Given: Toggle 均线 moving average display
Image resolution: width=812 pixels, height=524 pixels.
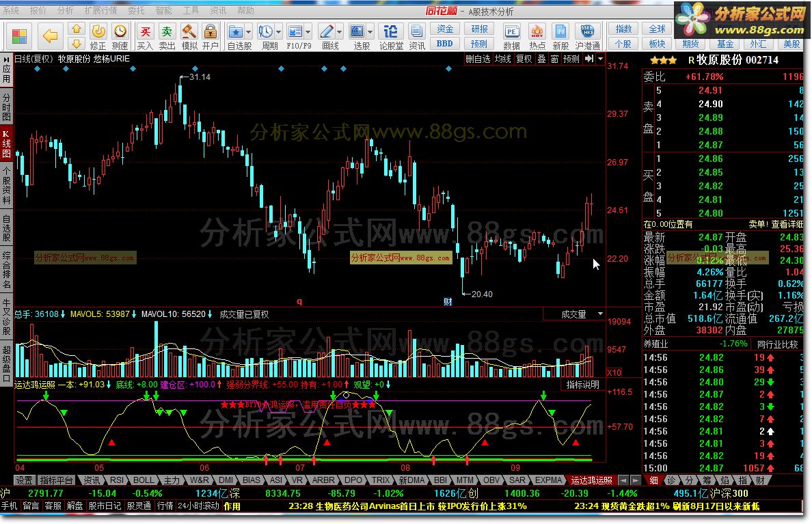Looking at the screenshot, I should [x=502, y=59].
